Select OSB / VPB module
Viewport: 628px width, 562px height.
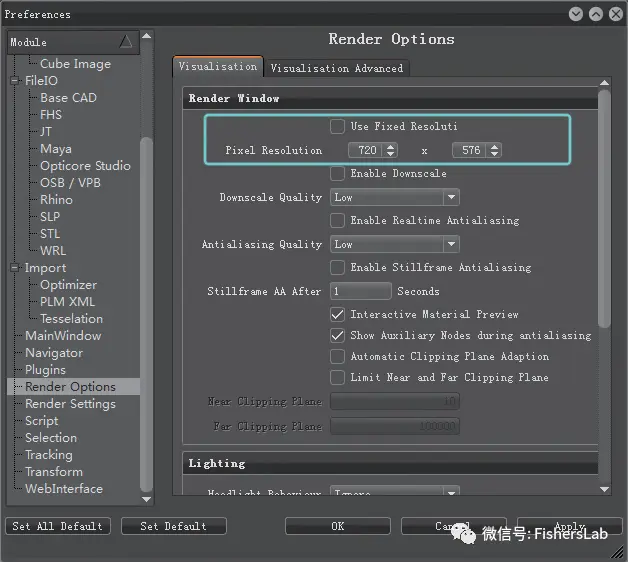(70, 183)
